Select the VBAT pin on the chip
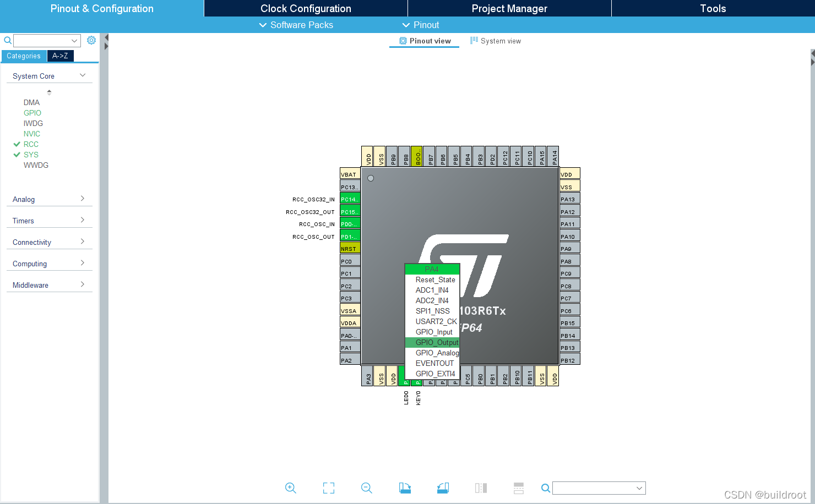This screenshot has width=815, height=504. [x=350, y=174]
